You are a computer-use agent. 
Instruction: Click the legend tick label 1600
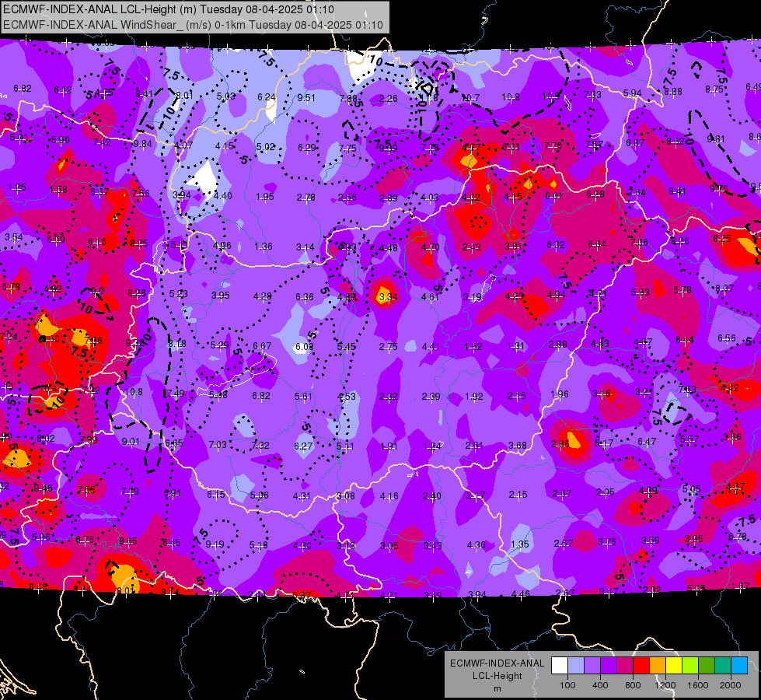pyautogui.click(x=698, y=685)
